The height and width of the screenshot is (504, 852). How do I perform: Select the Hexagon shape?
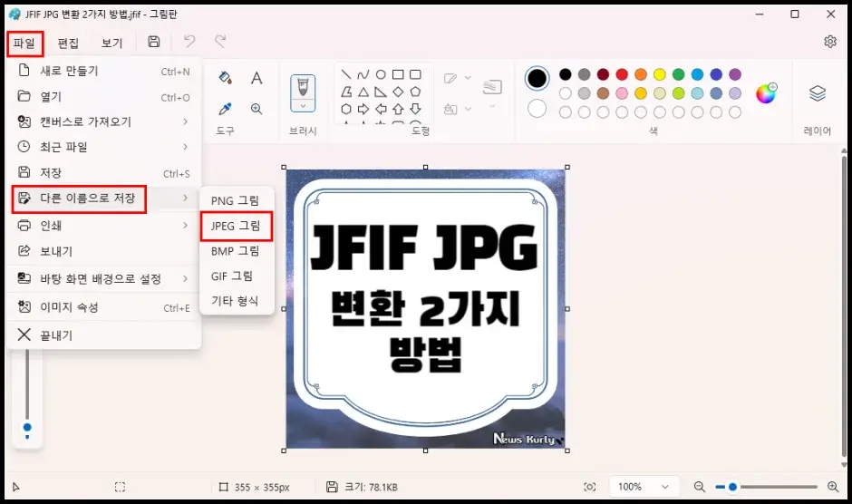pos(346,109)
